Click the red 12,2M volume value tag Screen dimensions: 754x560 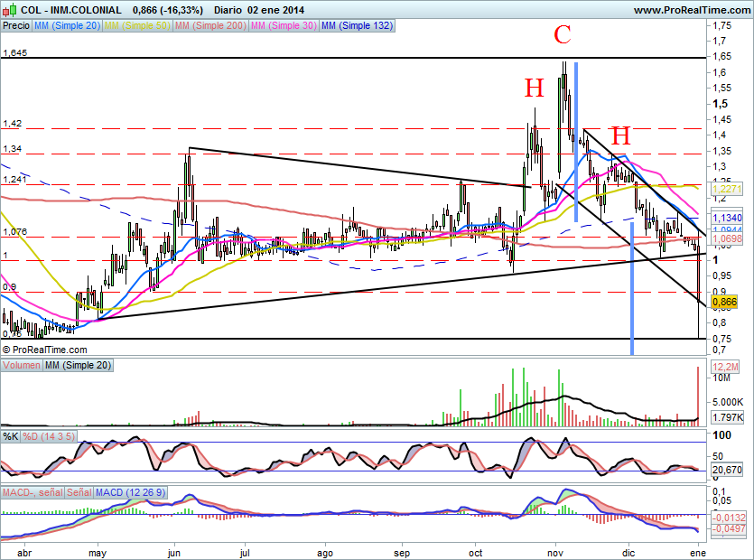point(726,367)
